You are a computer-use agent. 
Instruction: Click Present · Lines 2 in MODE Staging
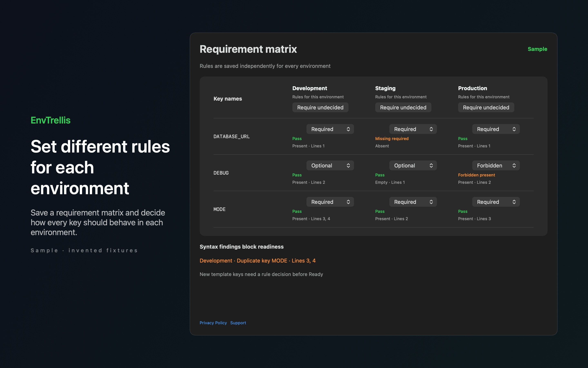click(x=391, y=219)
